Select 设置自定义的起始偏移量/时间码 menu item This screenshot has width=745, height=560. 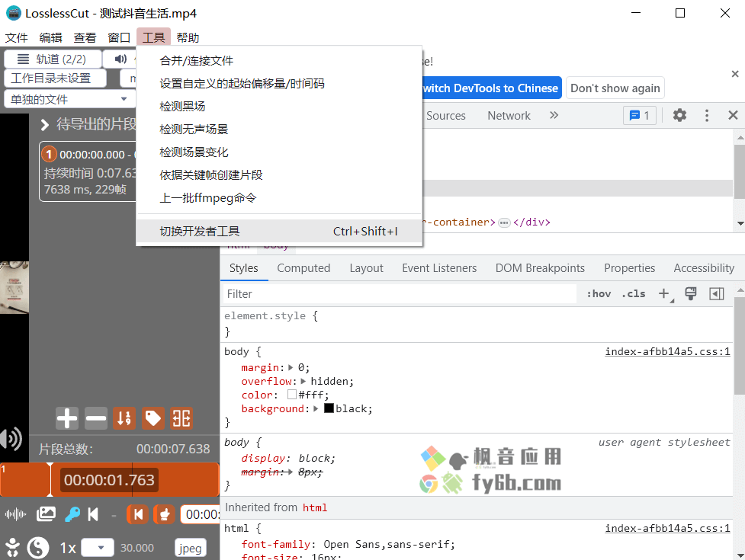coord(279,84)
